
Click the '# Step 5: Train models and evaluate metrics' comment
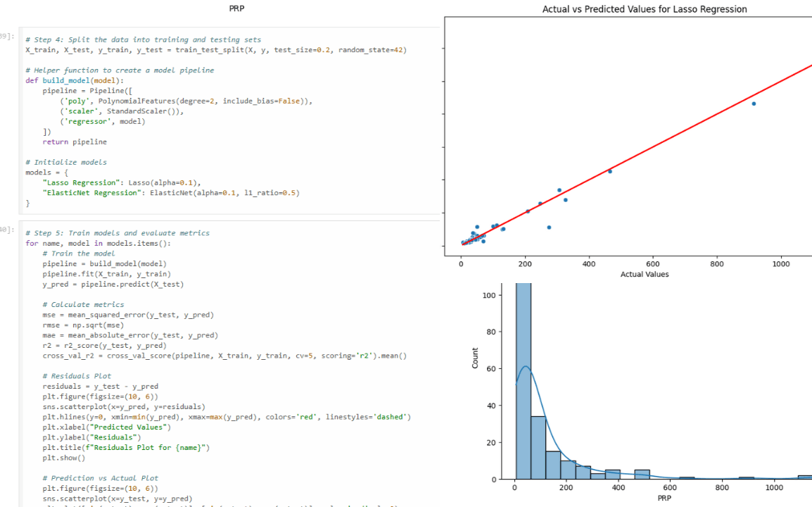pos(118,233)
